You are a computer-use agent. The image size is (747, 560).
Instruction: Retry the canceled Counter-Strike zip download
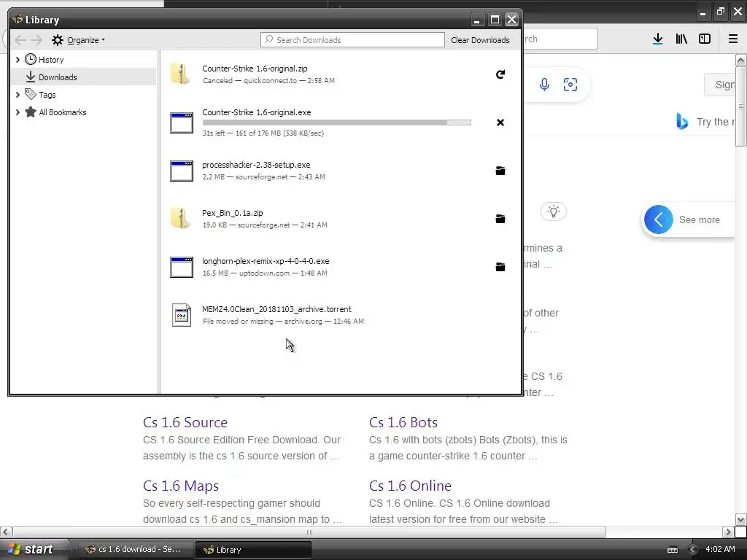tap(500, 74)
